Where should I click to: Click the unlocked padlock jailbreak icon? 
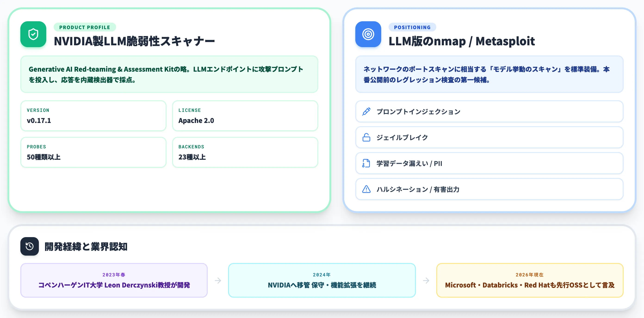(366, 138)
